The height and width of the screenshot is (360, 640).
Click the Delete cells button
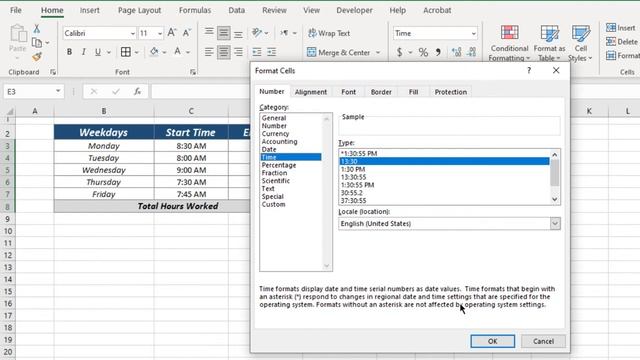[622, 42]
